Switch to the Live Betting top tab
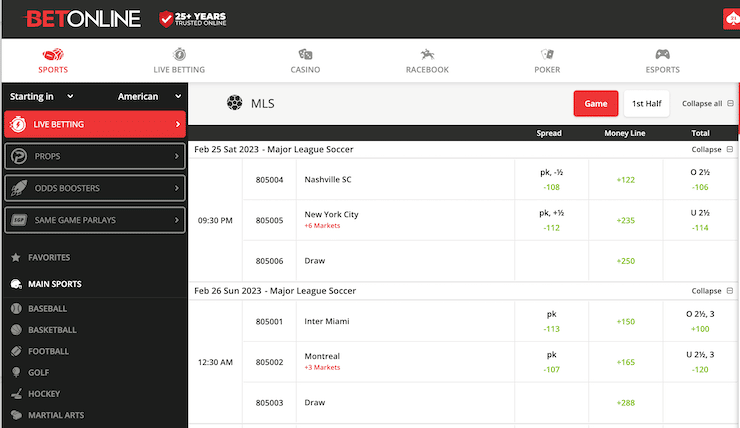 (179, 60)
